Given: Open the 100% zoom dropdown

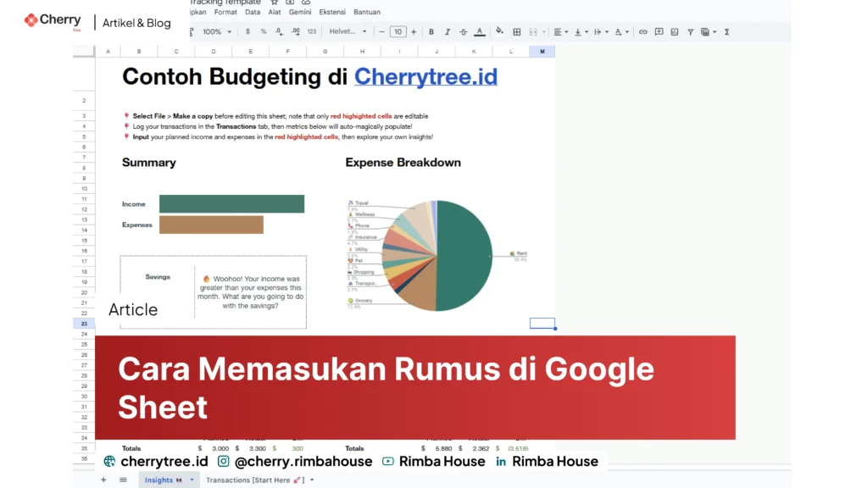Looking at the screenshot, I should (x=216, y=31).
